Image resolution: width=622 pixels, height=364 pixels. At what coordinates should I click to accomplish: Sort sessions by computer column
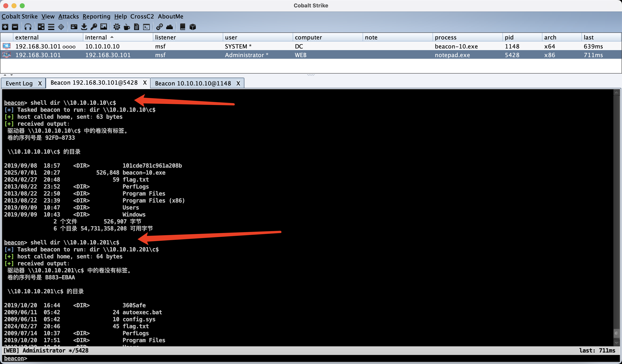tap(328, 37)
